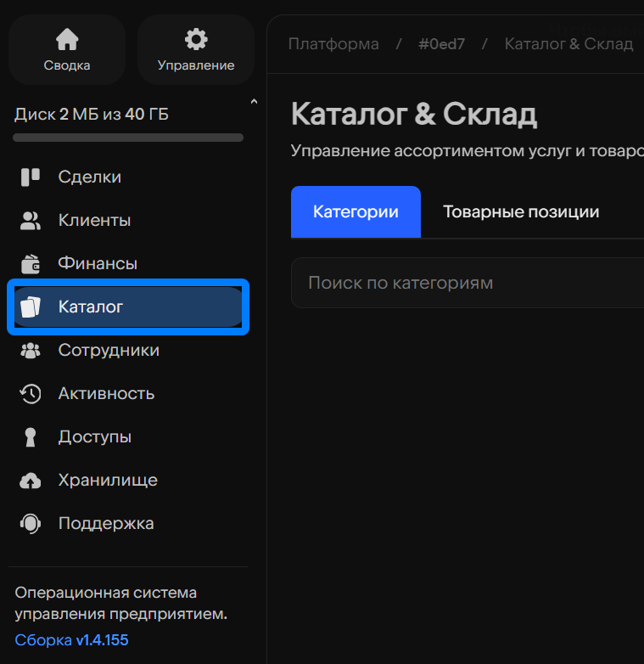
Task: Click the disk usage progress bar
Action: pyautogui.click(x=128, y=138)
